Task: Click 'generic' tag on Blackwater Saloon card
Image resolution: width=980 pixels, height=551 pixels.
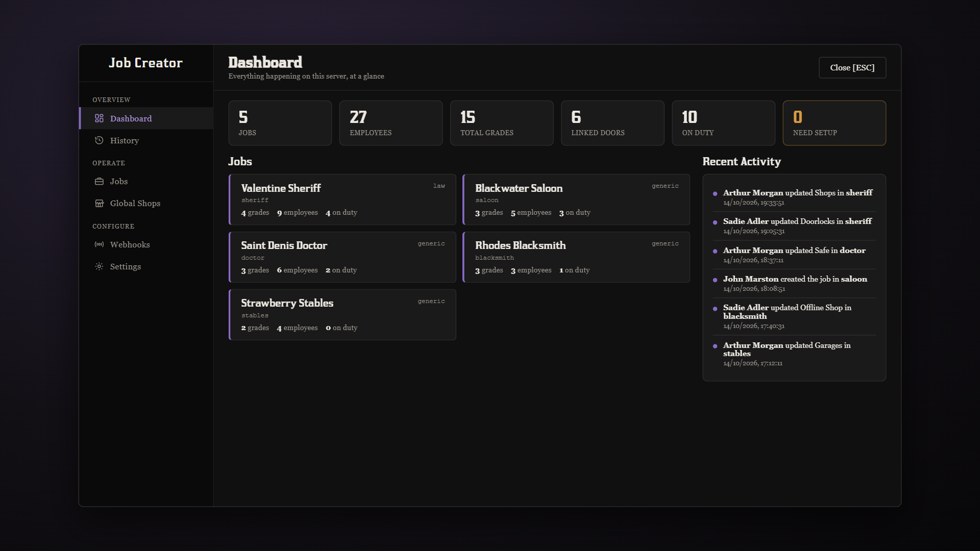Action: tap(665, 186)
